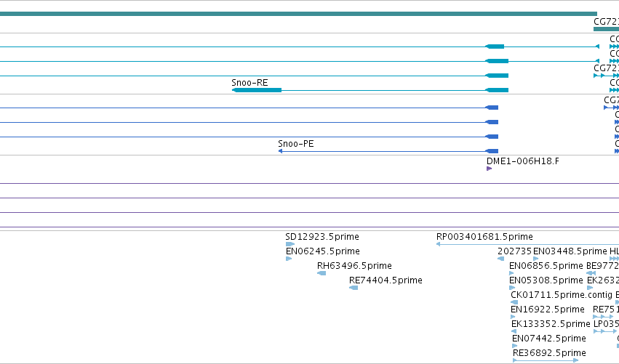The image size is (619, 364).
Task: Select the arrow line glyph under LP035 label
Action: coord(604,331)
